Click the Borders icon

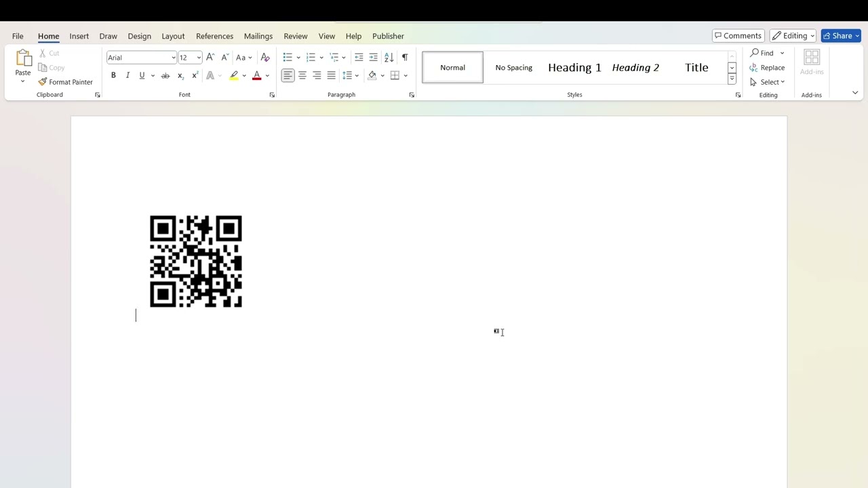tap(395, 75)
